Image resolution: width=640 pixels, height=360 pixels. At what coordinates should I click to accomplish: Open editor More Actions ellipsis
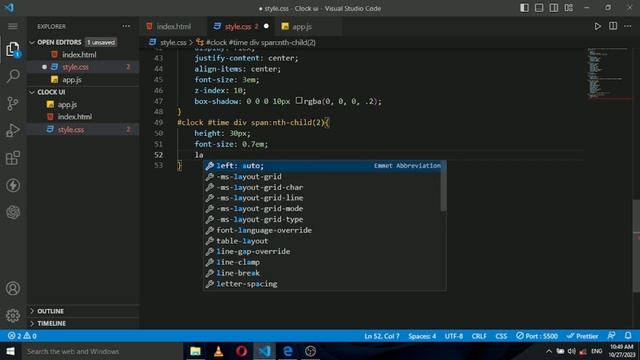click(628, 27)
